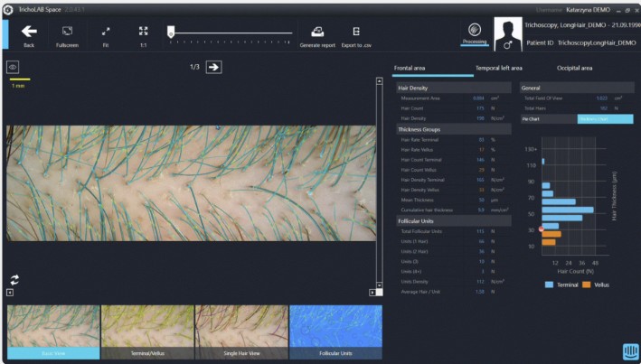Set zoom to 1:1 scale

(143, 31)
